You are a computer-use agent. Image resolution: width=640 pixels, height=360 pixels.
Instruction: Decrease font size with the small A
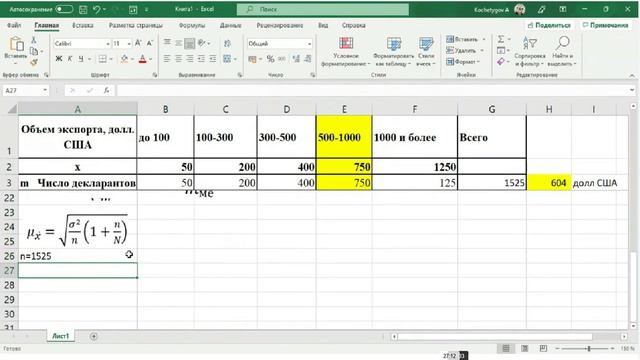150,43
